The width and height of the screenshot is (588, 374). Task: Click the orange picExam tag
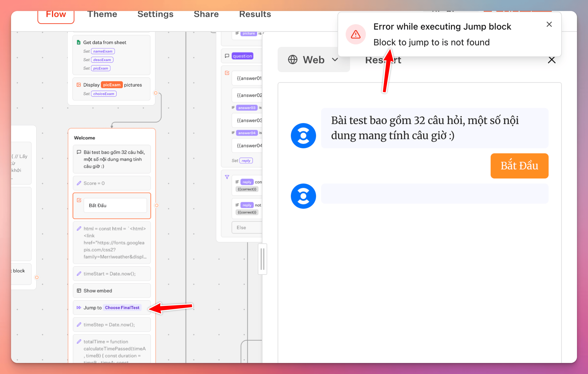(112, 85)
